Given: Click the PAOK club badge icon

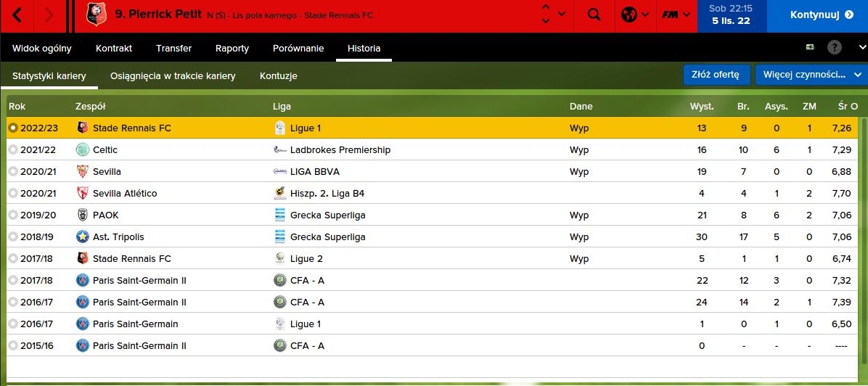Looking at the screenshot, I should [x=82, y=215].
